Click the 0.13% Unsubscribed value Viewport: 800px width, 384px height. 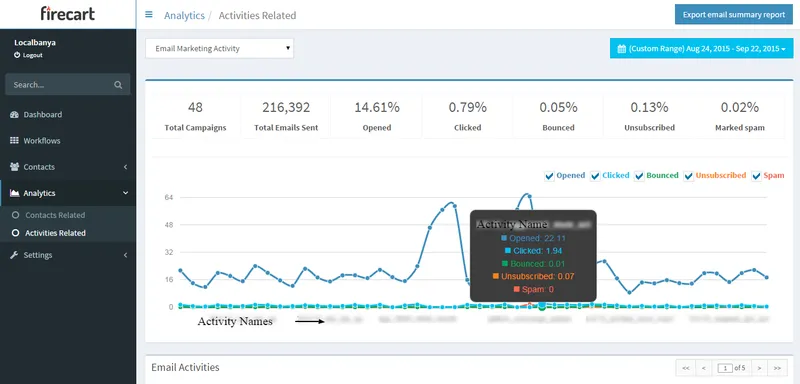[649, 108]
